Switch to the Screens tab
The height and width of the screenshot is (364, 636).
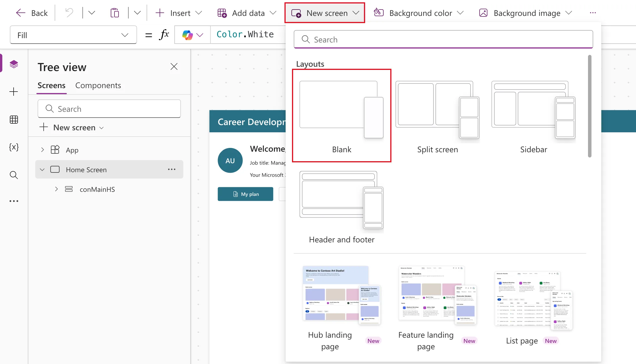[x=51, y=86]
